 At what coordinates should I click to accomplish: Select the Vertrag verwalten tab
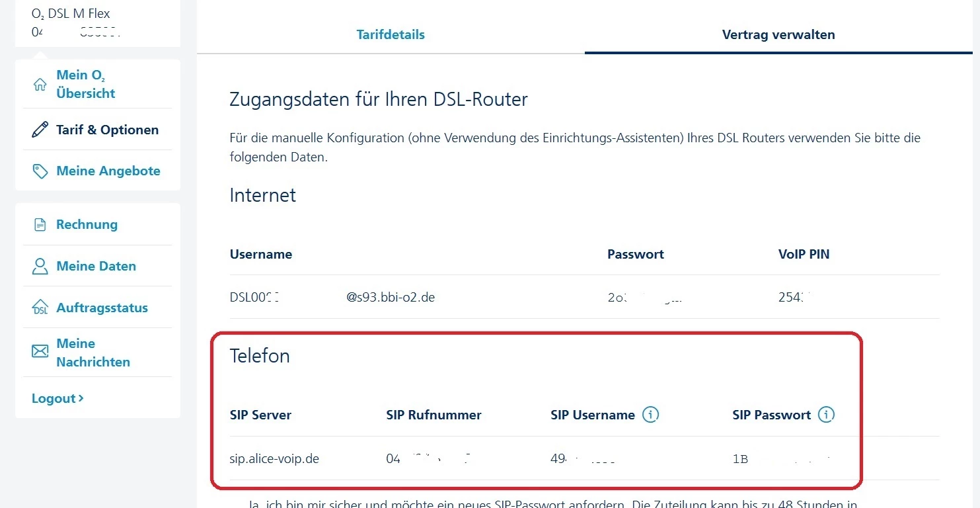tap(778, 34)
